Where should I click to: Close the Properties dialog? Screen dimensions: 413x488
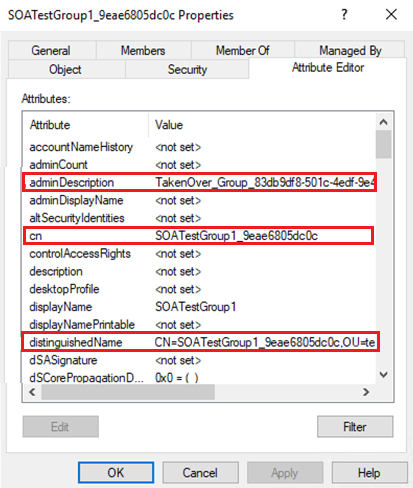(391, 14)
